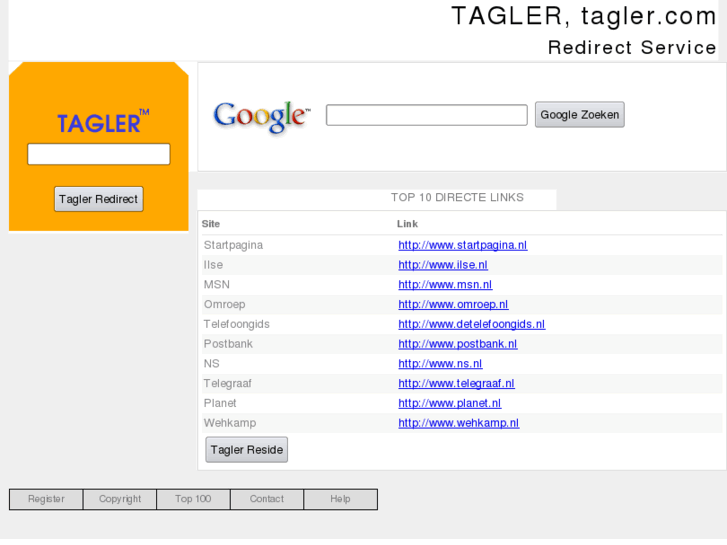
Task: Click the TAGLER, tagler.com title
Action: pos(584,16)
